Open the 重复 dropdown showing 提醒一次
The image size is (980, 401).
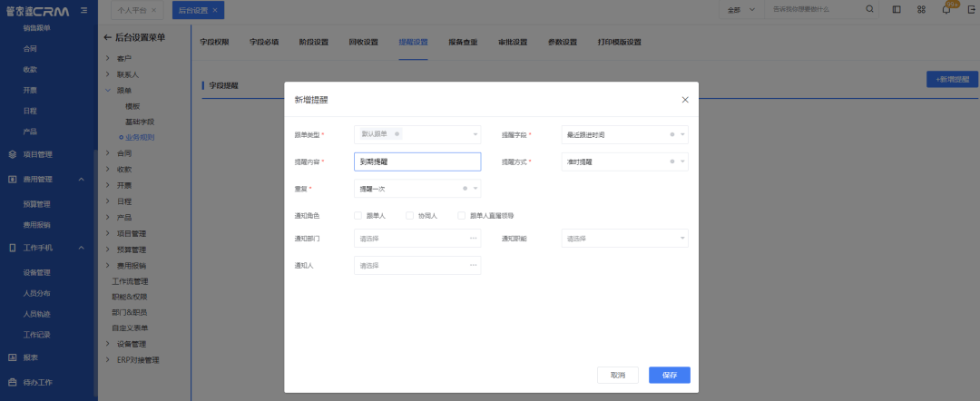(x=416, y=189)
